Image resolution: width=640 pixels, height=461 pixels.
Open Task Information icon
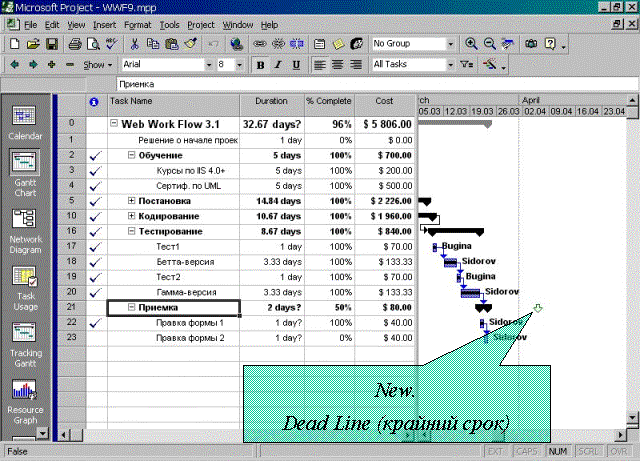coord(320,44)
